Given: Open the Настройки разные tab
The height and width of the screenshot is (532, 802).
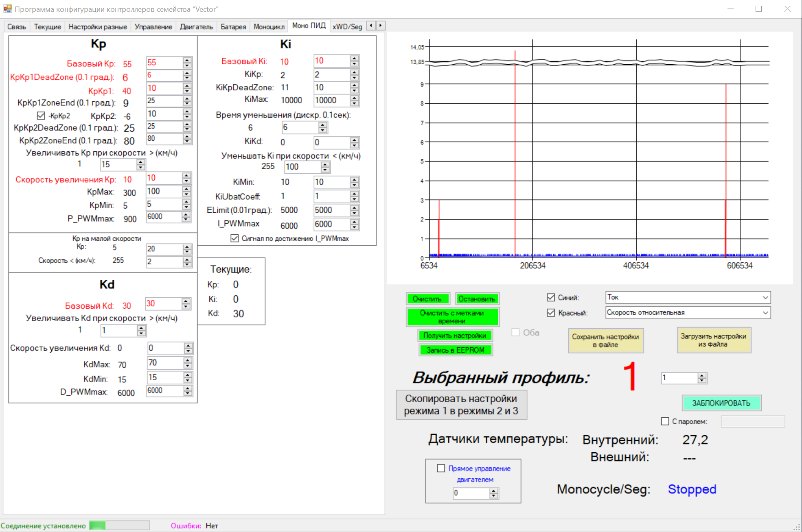Looking at the screenshot, I should 98,27.
